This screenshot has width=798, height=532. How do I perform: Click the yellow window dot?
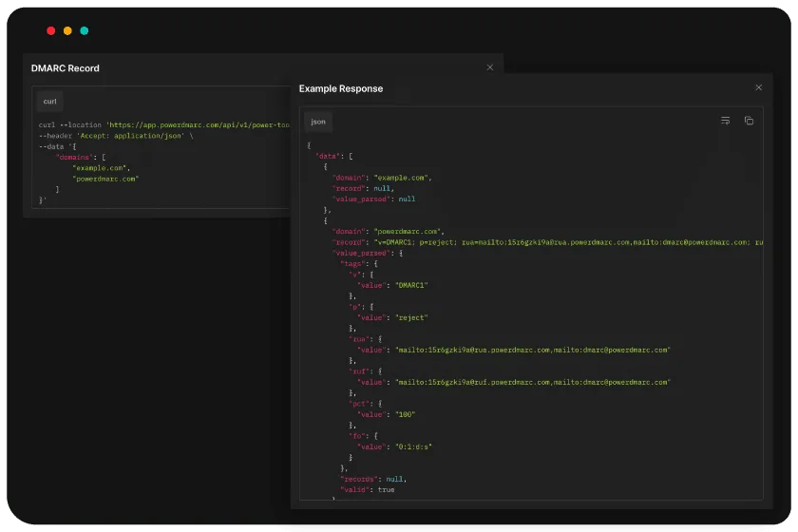[67, 30]
